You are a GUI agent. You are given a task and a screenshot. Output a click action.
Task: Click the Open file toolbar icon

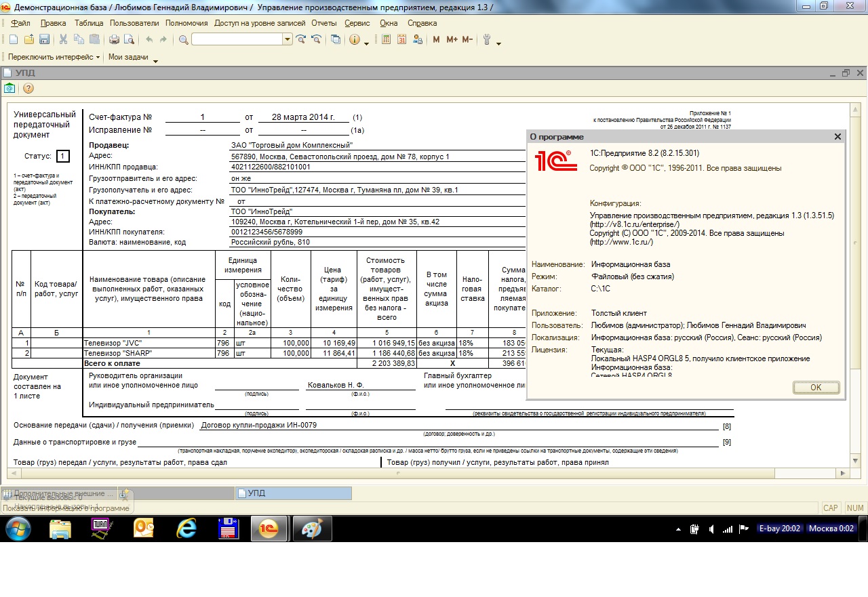coord(29,39)
